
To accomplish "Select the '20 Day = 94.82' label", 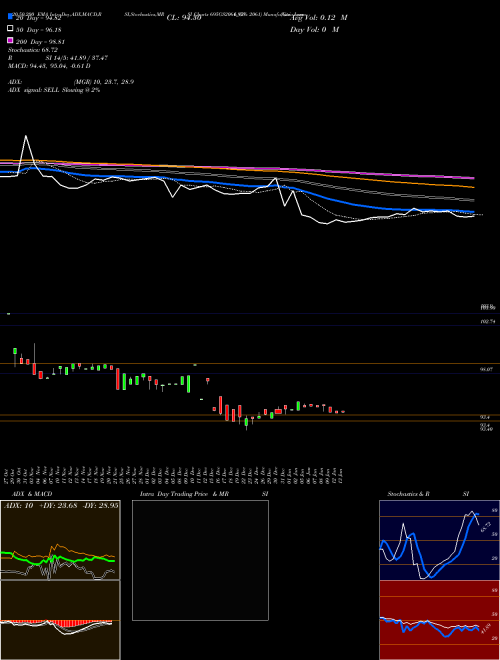I will click(39, 18).
